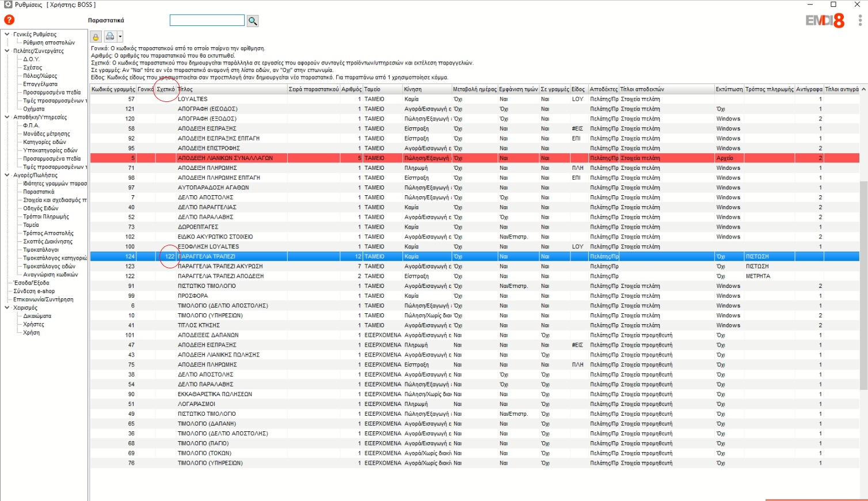Screen dimensions: 868x501
Task: Sort by Κωδικός γραμμής column header
Action: [113, 89]
